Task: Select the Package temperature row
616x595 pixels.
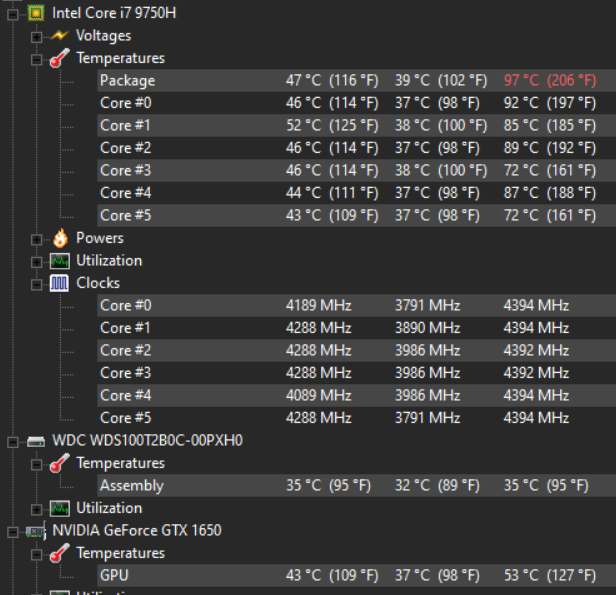Action: click(356, 81)
